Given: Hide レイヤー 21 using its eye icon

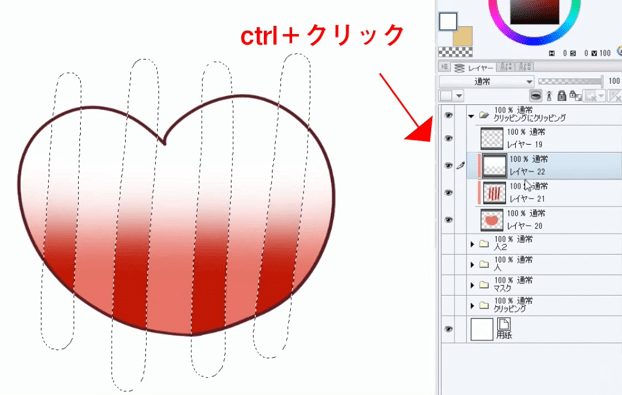Looking at the screenshot, I should pos(448,193).
